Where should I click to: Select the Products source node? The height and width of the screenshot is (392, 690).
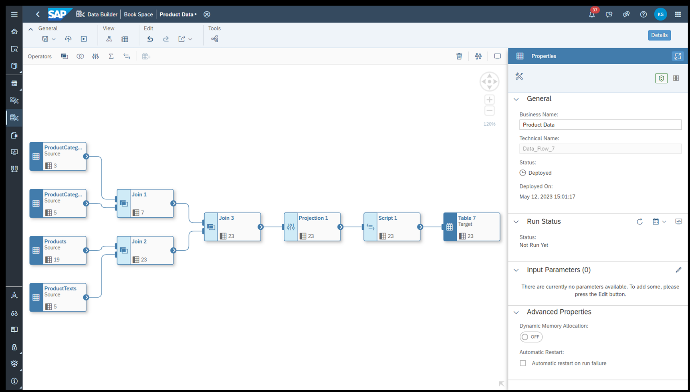(58, 250)
